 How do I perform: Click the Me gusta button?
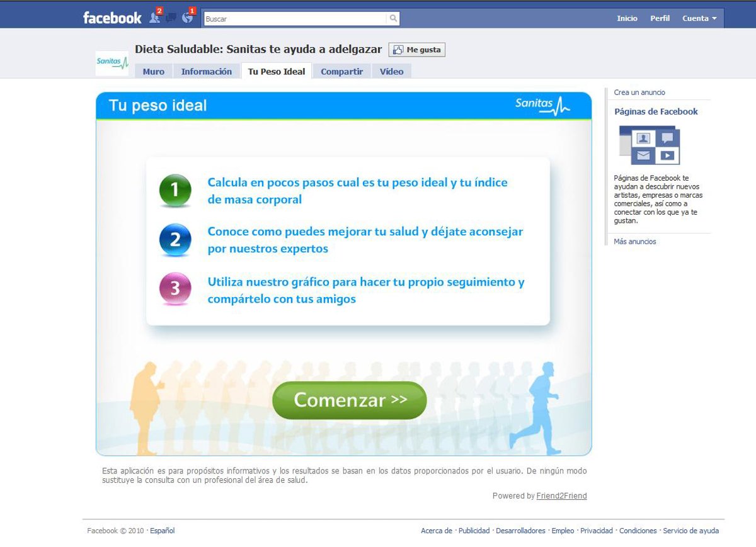click(417, 50)
